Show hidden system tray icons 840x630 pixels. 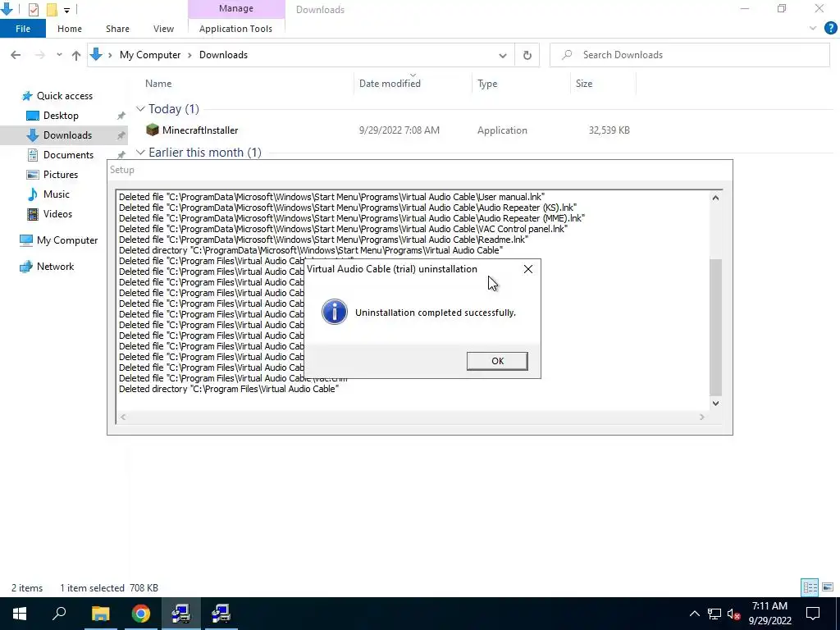[694, 614]
